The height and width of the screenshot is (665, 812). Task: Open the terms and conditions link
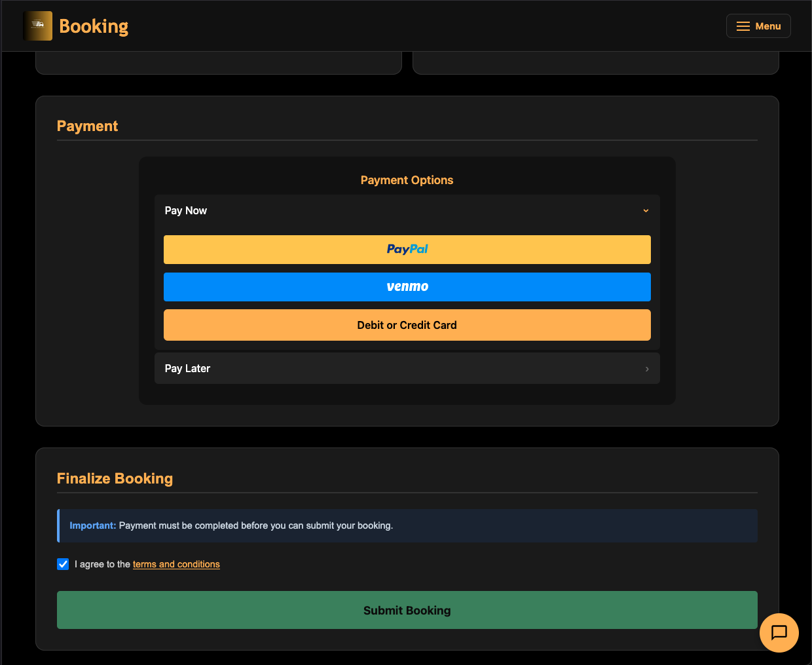pyautogui.click(x=176, y=564)
